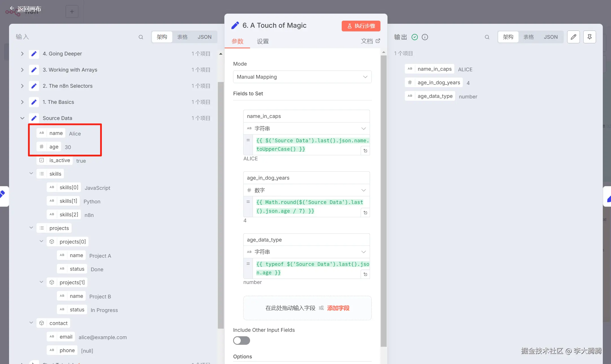This screenshot has width=611, height=364.
Task: Click the input panel search icon
Action: click(141, 37)
